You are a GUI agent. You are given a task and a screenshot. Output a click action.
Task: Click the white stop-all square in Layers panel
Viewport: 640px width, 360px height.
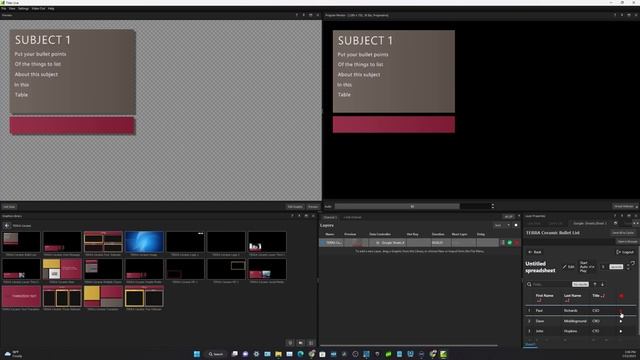516,225
